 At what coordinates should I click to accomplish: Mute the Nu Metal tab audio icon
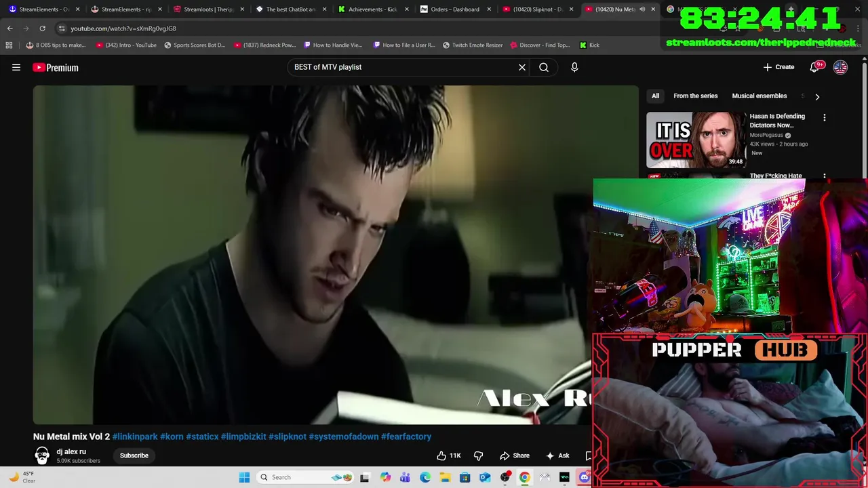642,9
